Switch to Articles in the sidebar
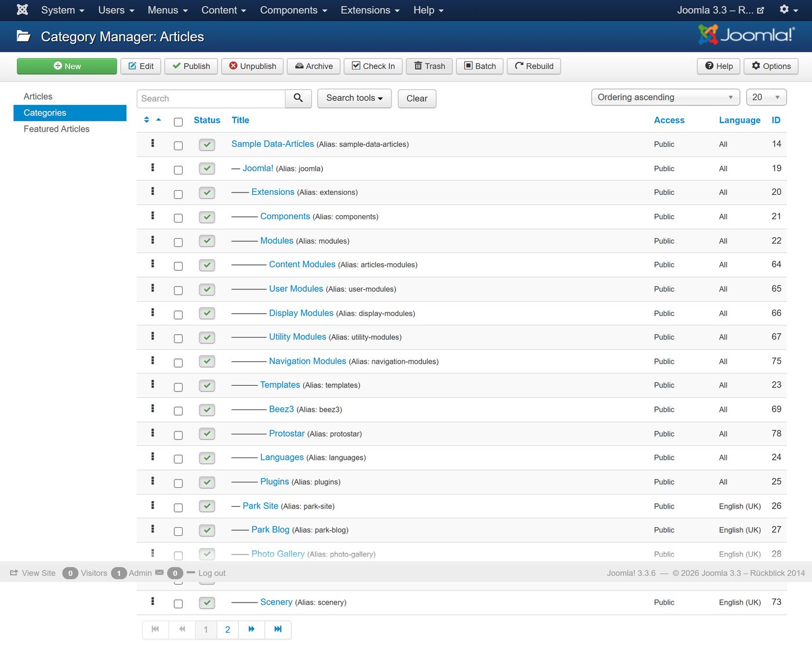Image resolution: width=812 pixels, height=653 pixels. (x=38, y=96)
